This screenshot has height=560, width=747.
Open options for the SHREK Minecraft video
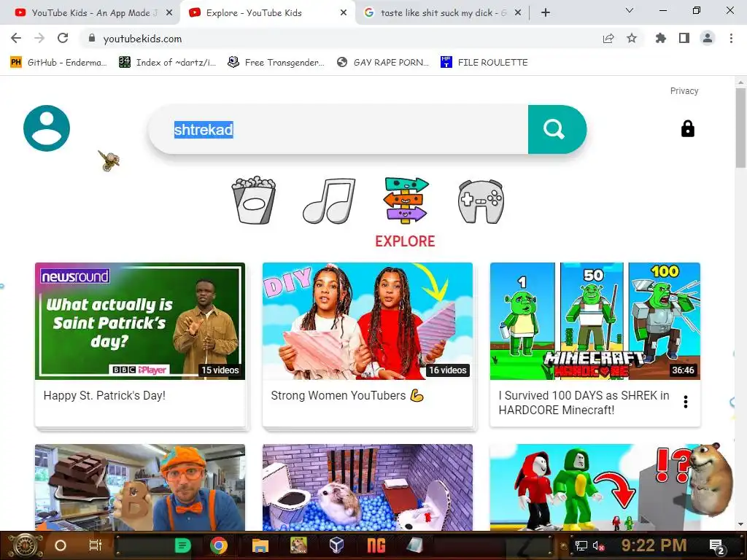686,402
